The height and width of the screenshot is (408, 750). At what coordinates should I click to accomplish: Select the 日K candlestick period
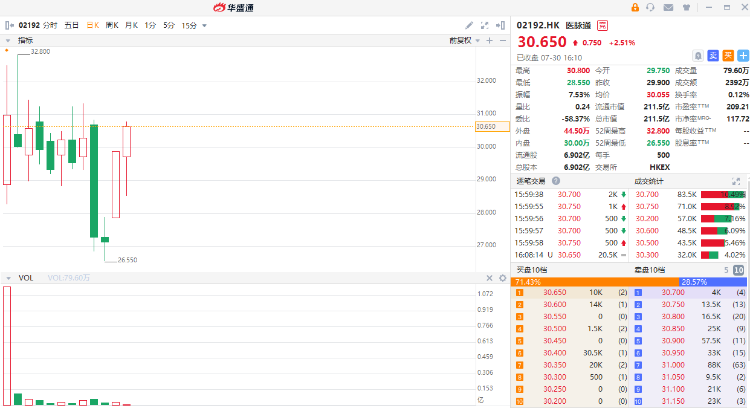(x=92, y=25)
